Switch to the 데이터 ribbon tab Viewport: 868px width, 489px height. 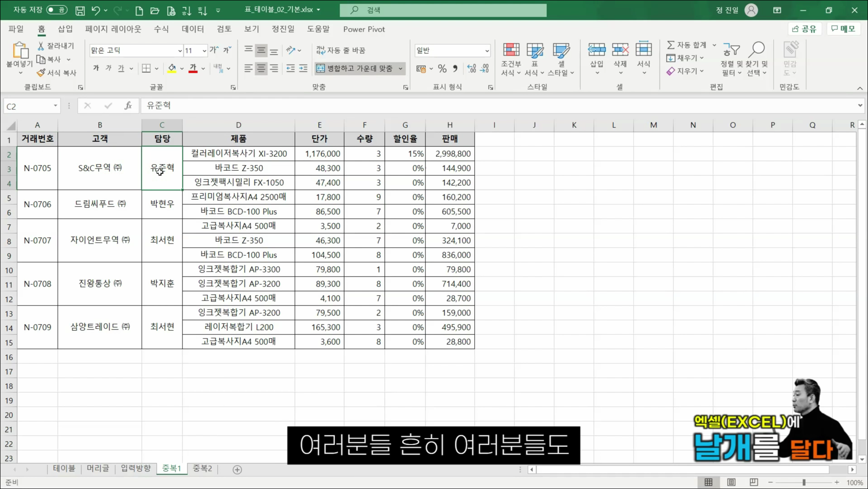(192, 29)
